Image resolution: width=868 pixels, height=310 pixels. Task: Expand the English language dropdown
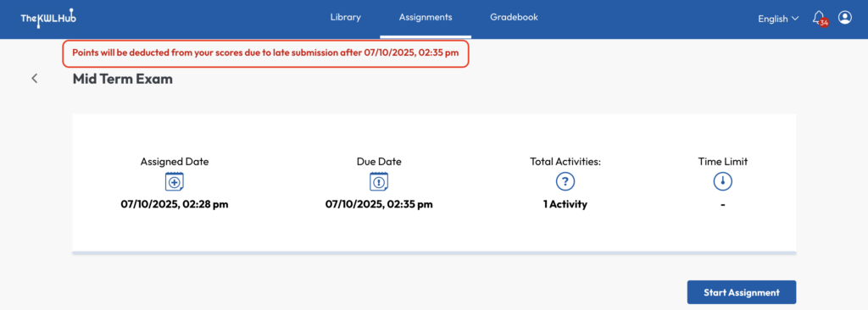[x=778, y=19]
